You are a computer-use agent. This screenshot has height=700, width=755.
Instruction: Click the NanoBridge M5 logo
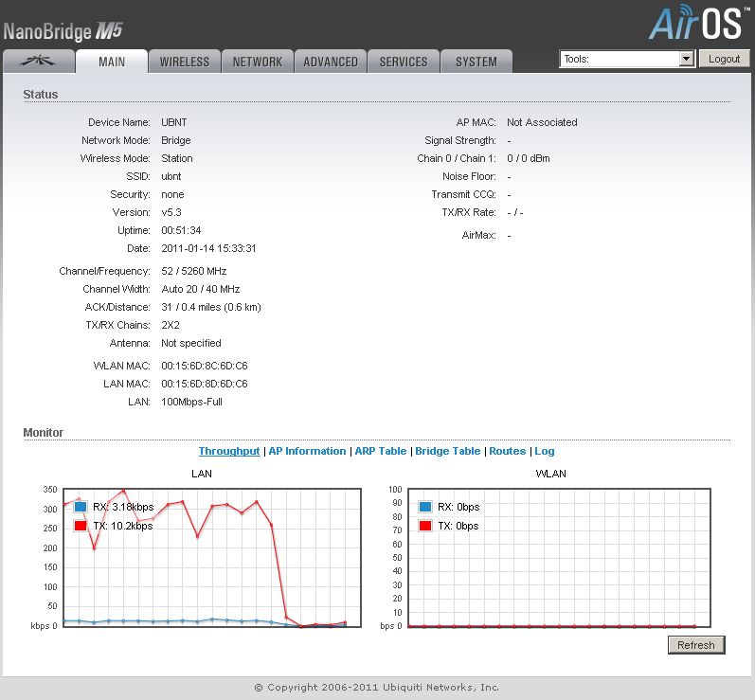tap(63, 31)
